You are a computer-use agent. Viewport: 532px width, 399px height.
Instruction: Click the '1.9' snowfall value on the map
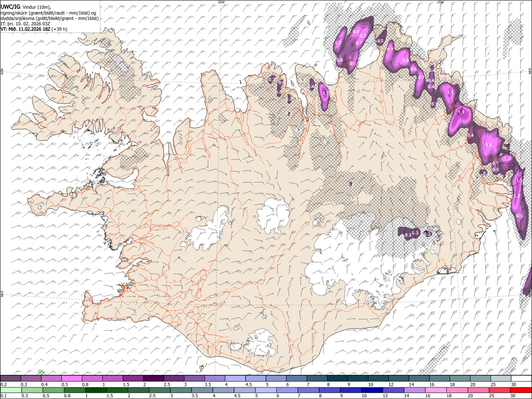click(461, 112)
